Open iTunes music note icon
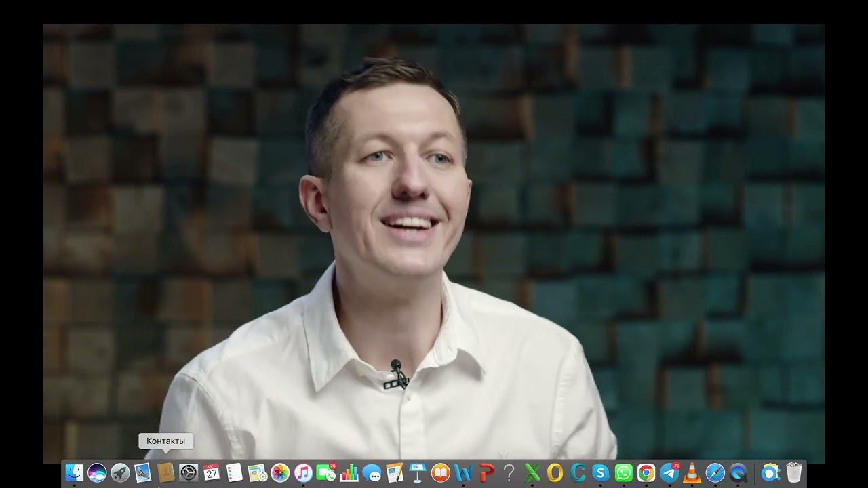The width and height of the screenshot is (868, 488). coord(303,472)
